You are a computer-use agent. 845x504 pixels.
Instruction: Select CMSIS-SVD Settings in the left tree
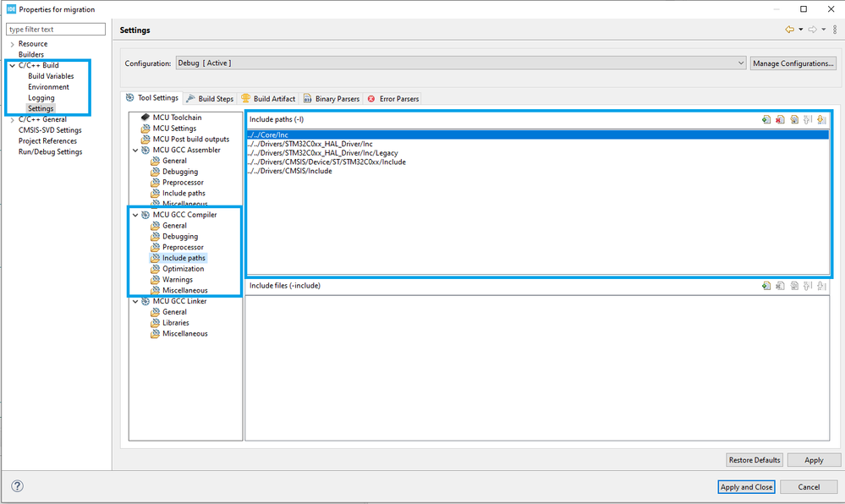(x=50, y=130)
